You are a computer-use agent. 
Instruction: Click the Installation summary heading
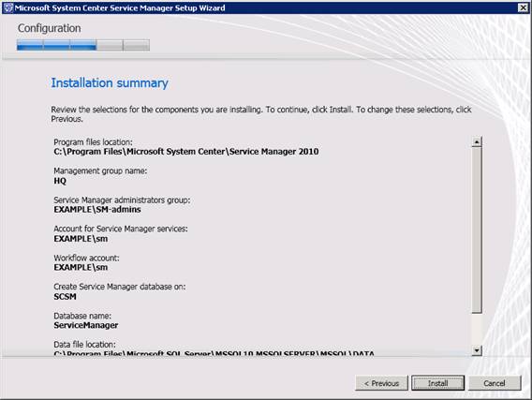click(110, 83)
